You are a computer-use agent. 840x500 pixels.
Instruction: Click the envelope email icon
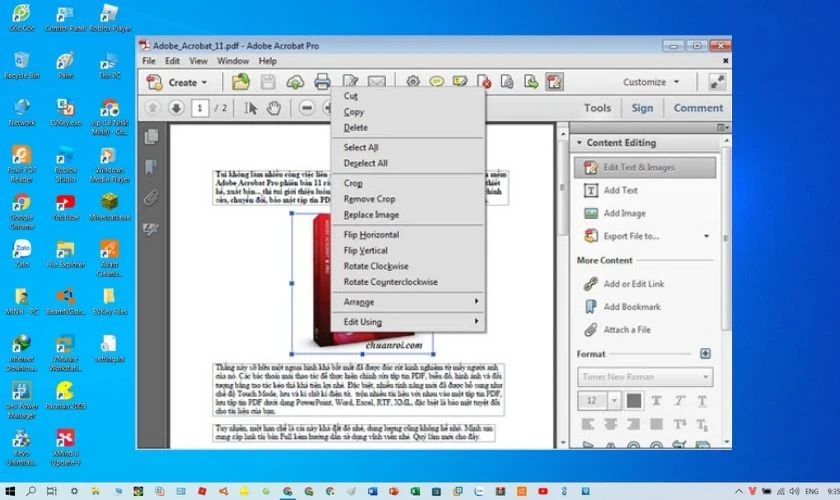point(377,82)
